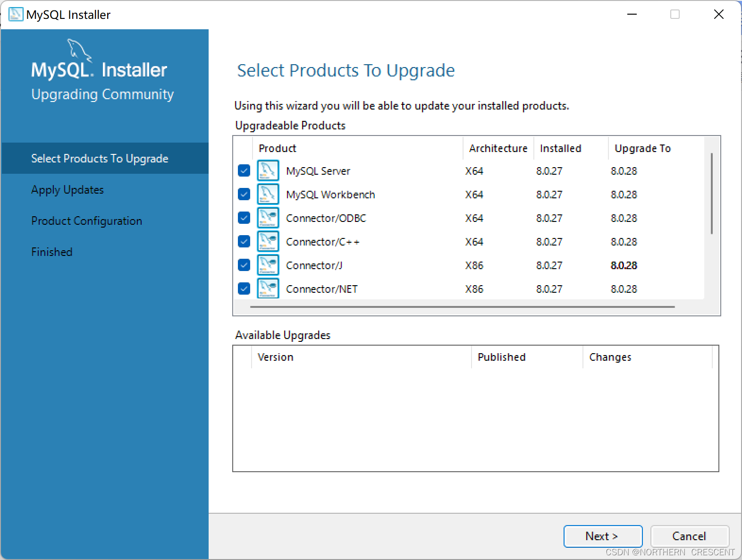Go to the Apply Updates step
The image size is (742, 560).
pyautogui.click(x=67, y=189)
